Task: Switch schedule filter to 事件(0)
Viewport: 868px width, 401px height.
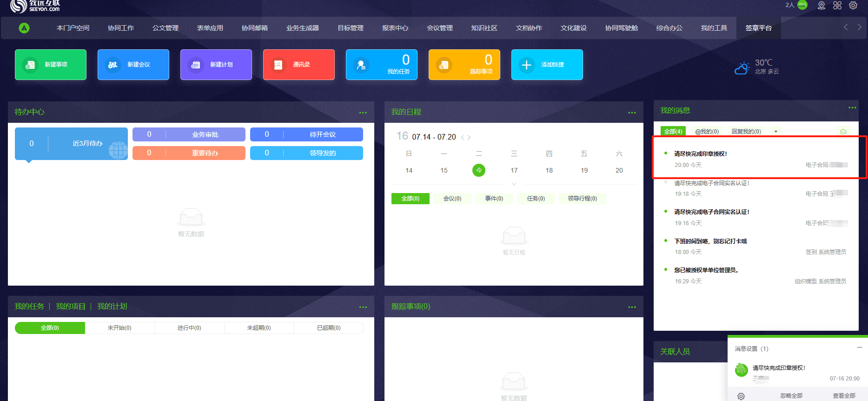Action: click(x=494, y=199)
